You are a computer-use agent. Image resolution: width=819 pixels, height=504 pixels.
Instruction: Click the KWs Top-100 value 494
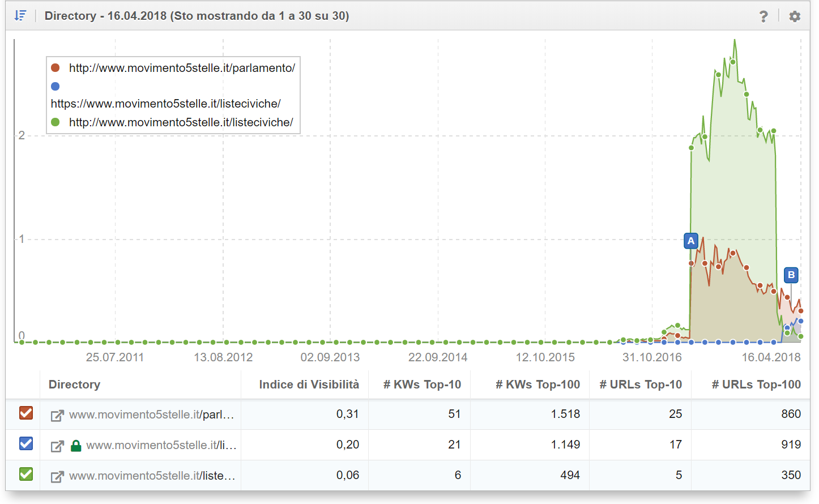coord(570,475)
